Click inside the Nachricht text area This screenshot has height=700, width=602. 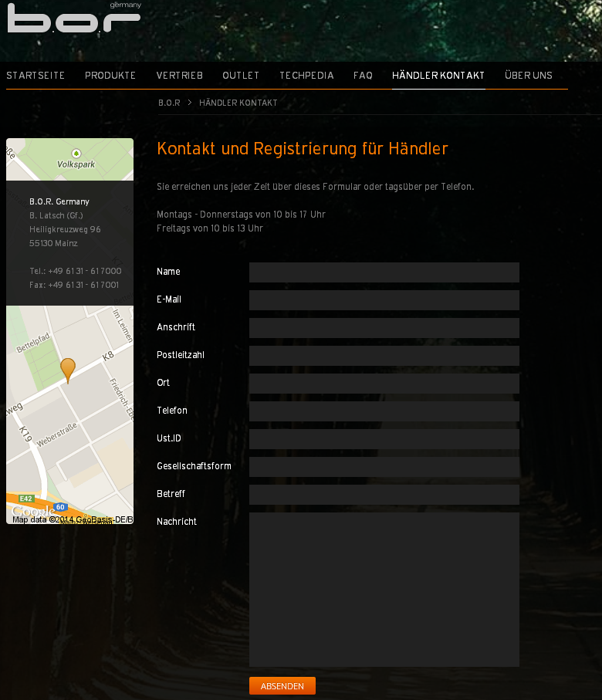(384, 589)
